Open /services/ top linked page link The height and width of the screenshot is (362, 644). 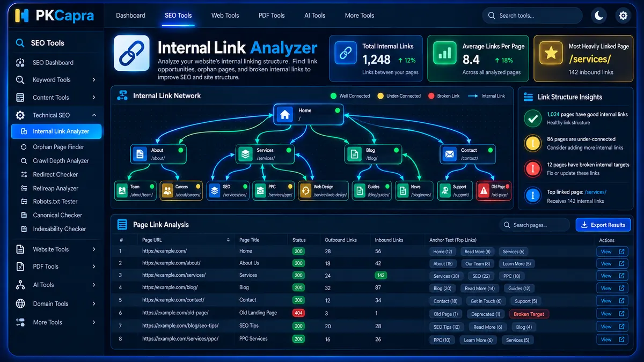[x=595, y=192]
